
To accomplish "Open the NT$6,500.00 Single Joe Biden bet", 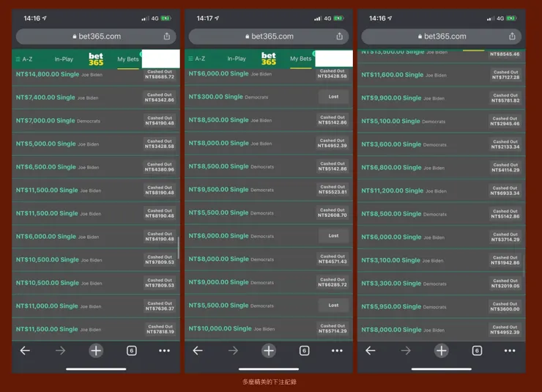I will (96, 167).
